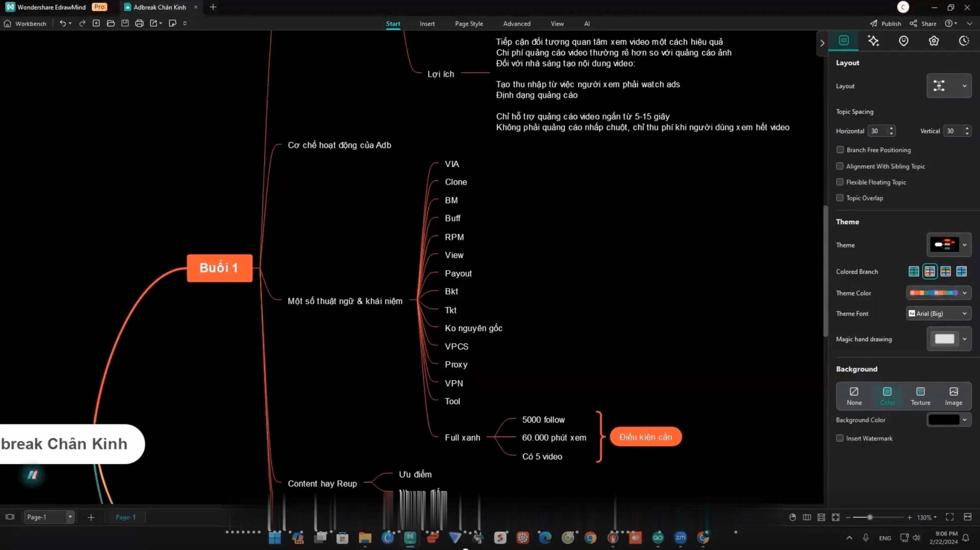Click the import icon next to export

173,23
